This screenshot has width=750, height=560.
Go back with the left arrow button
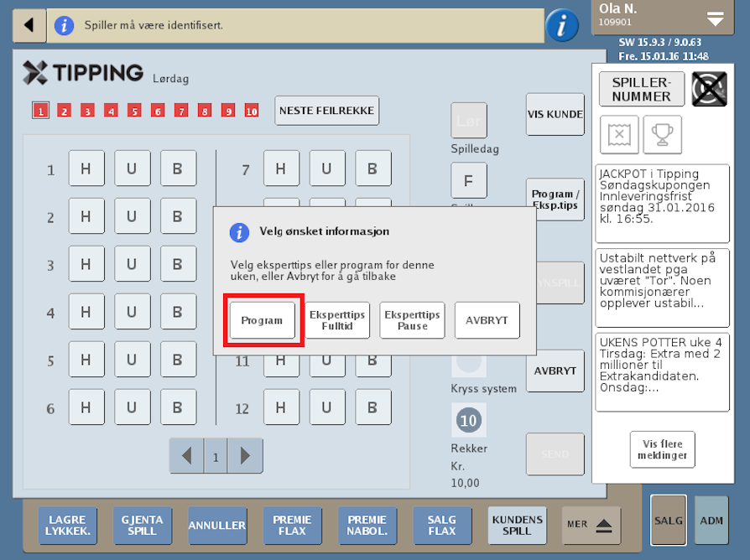pyautogui.click(x=29, y=25)
